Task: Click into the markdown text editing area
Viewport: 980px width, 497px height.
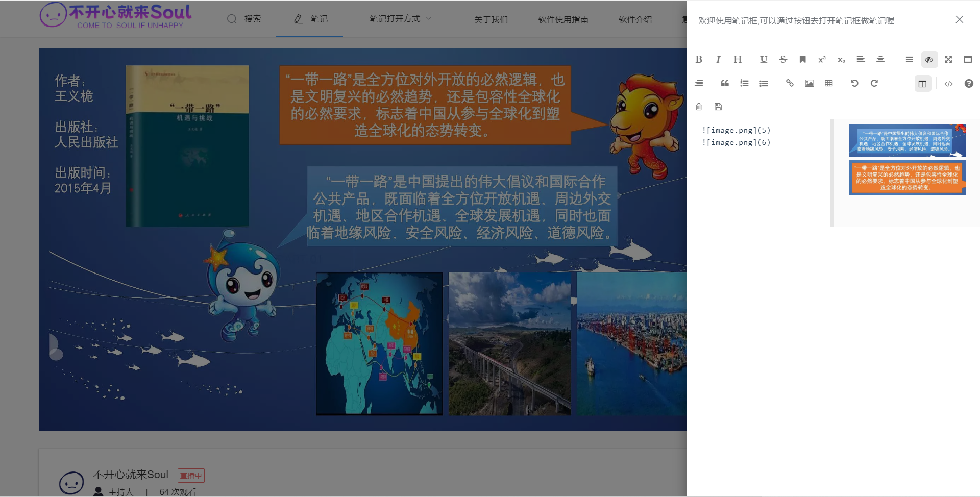Action: 763,179
